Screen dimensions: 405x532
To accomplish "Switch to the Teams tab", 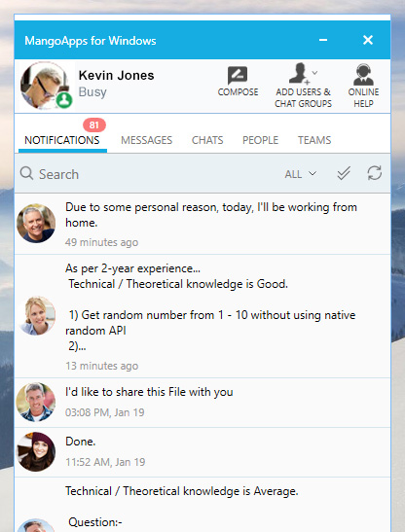I will click(314, 140).
